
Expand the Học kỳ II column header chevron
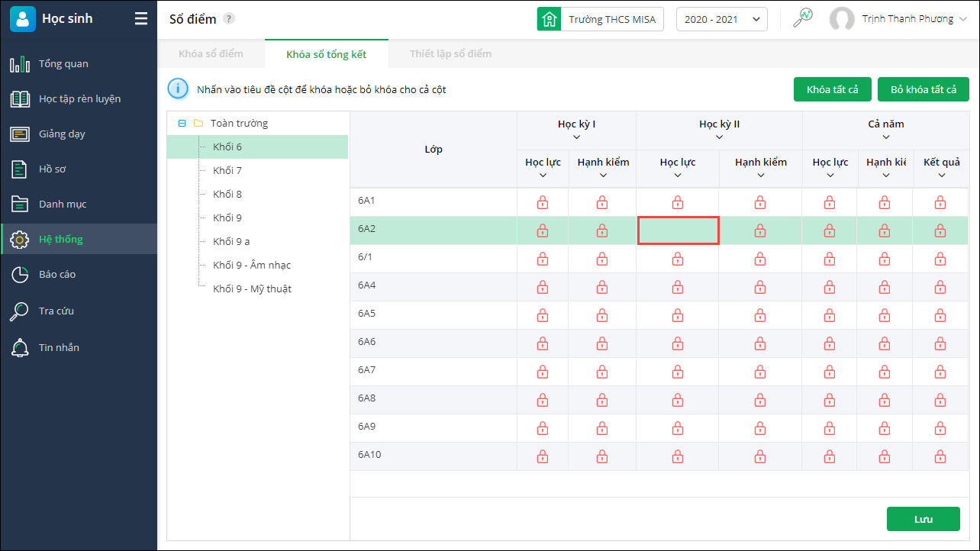(x=719, y=137)
